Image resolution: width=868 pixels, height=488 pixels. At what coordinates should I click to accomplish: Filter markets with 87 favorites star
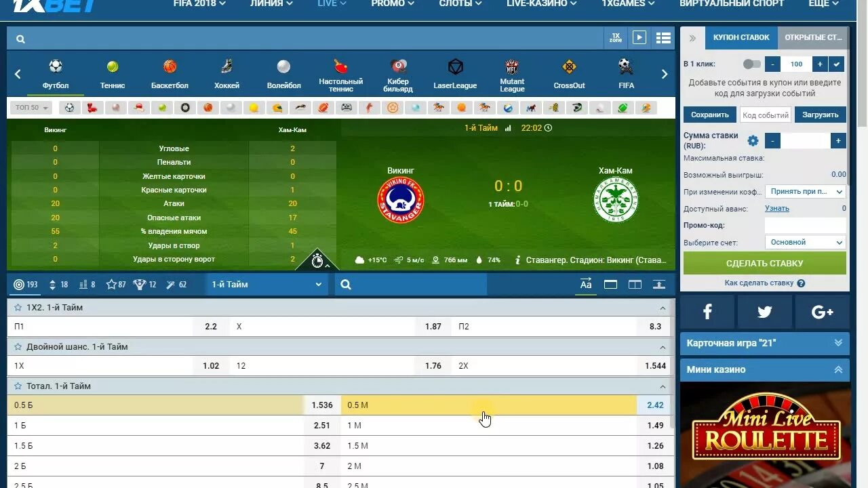tap(116, 285)
